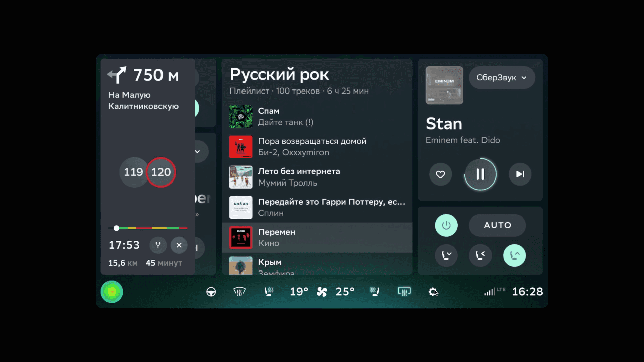Toggle rear window defrost icon
Viewport: 644px width, 362px height.
(404, 292)
